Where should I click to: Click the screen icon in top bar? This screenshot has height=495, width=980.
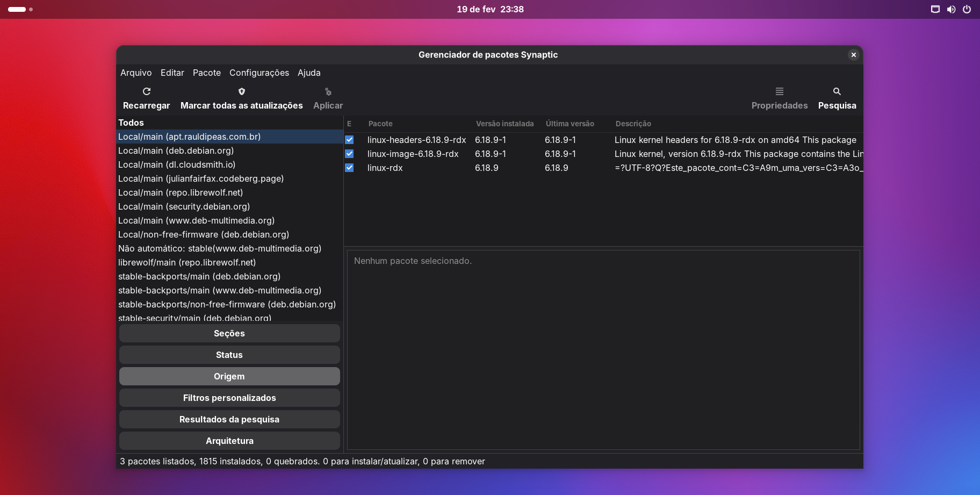click(935, 9)
